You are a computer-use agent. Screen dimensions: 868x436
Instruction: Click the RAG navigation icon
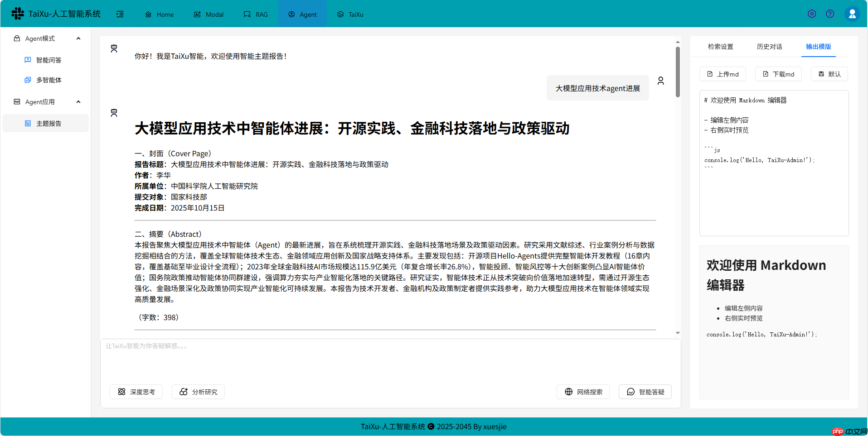246,14
